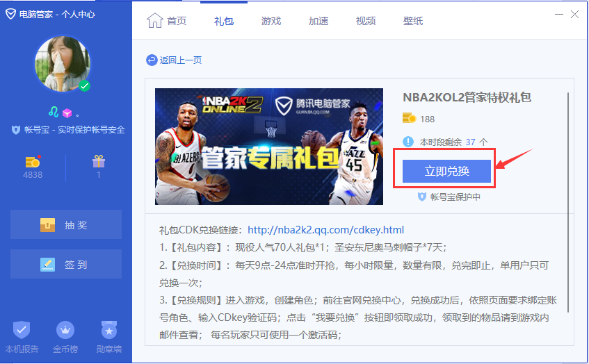Close the 电脑管家 window
Viewport: 589px width, 364px height.
[574, 15]
